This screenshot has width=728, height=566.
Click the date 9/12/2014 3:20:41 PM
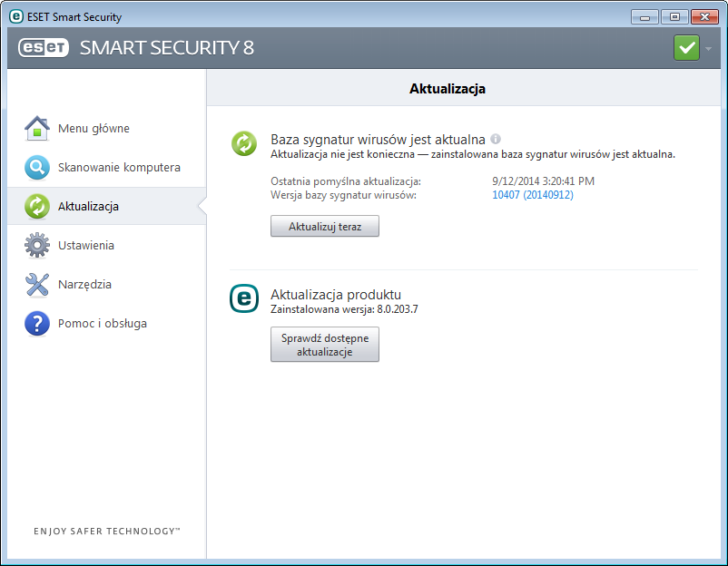(x=543, y=181)
